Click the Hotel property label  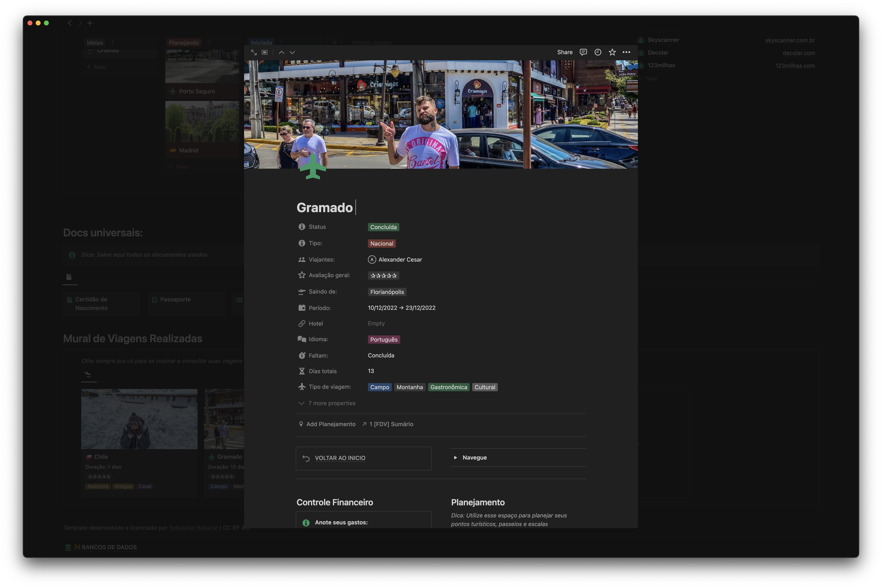pos(316,324)
